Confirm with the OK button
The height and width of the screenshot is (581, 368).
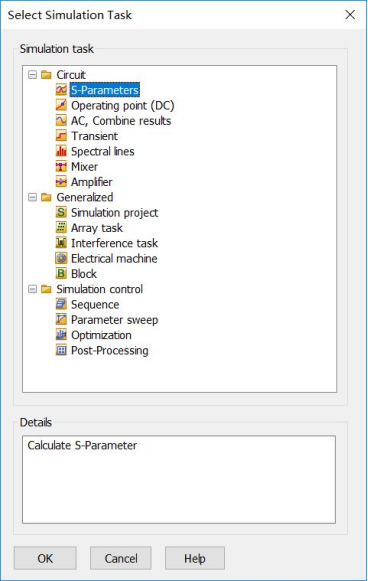[45, 558]
